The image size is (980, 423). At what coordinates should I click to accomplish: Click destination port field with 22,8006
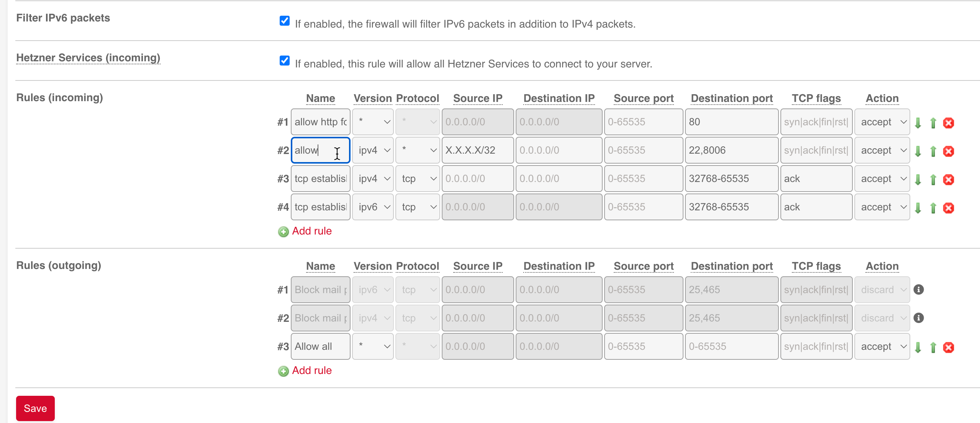(732, 150)
